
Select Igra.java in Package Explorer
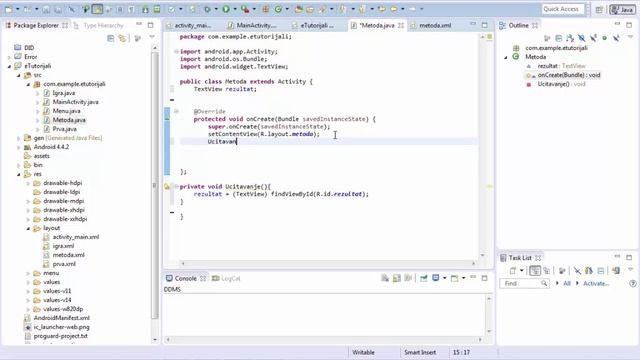[64, 93]
